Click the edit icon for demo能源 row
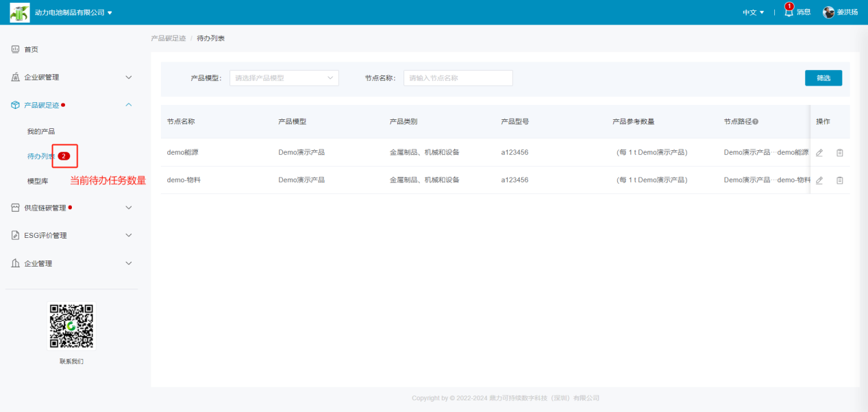This screenshot has width=868, height=412. tap(819, 153)
